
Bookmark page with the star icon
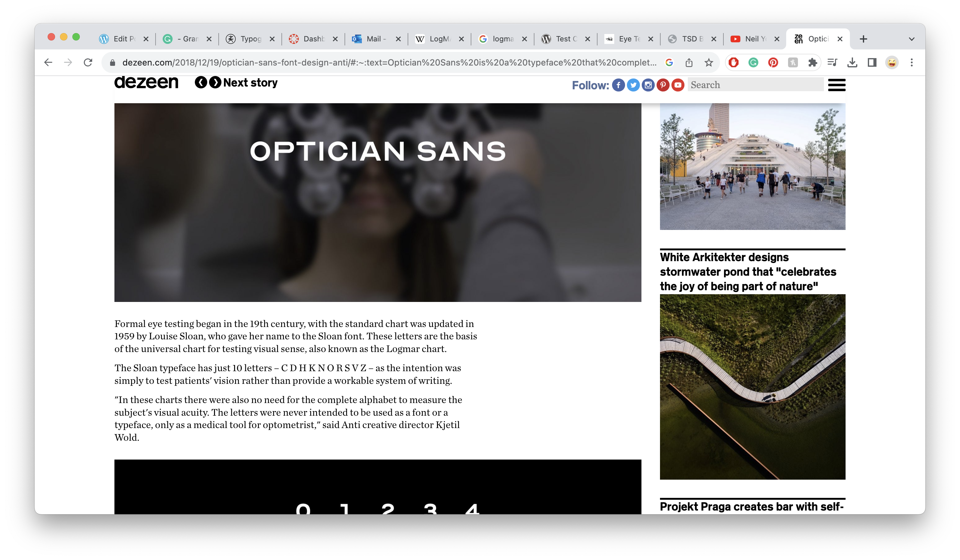point(709,62)
